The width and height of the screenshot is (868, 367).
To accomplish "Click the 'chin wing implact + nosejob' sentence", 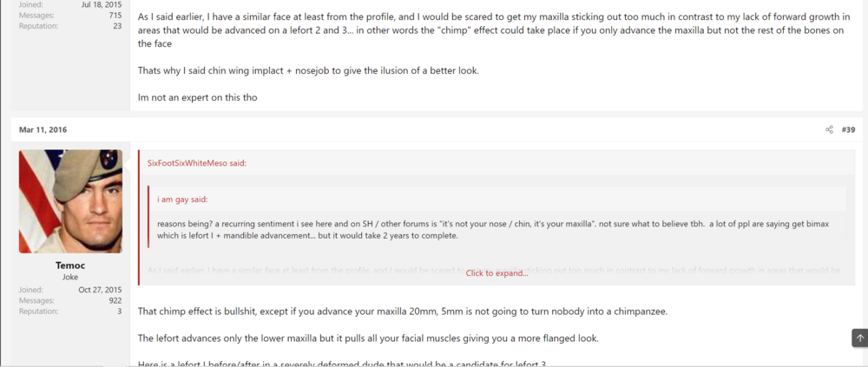I will pos(308,71).
